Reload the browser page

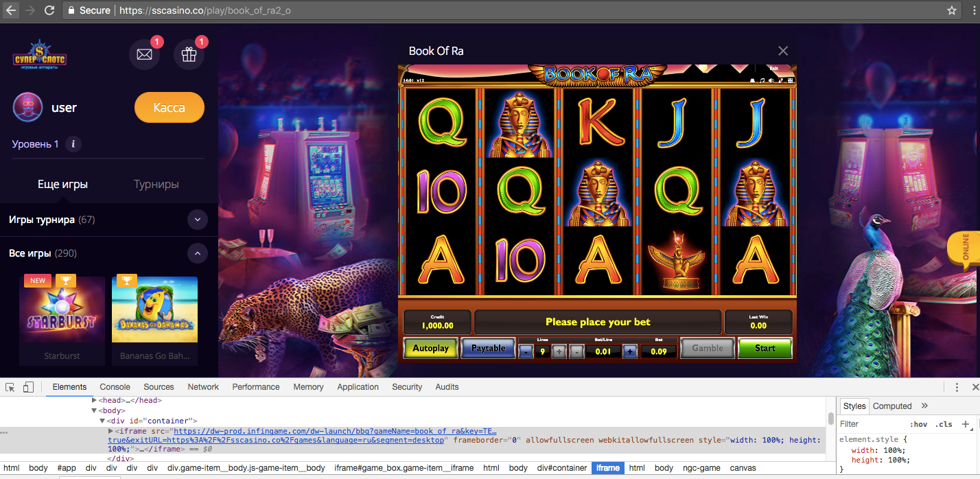[x=49, y=10]
